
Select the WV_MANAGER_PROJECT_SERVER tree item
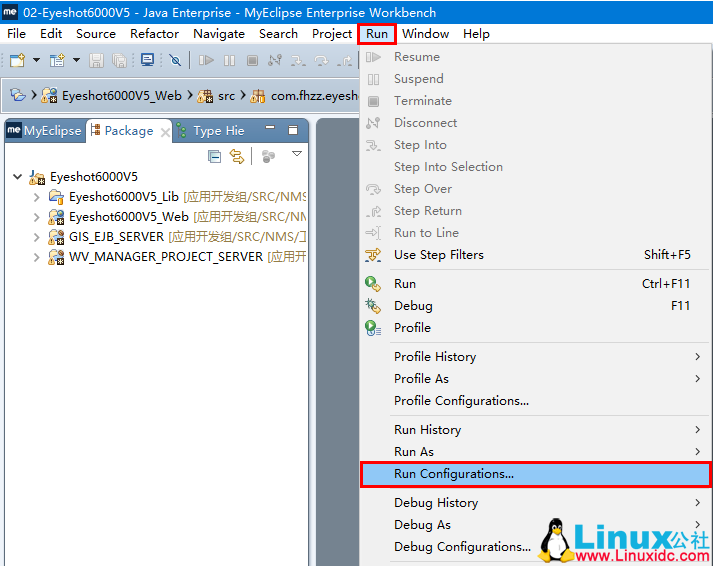(x=177, y=257)
